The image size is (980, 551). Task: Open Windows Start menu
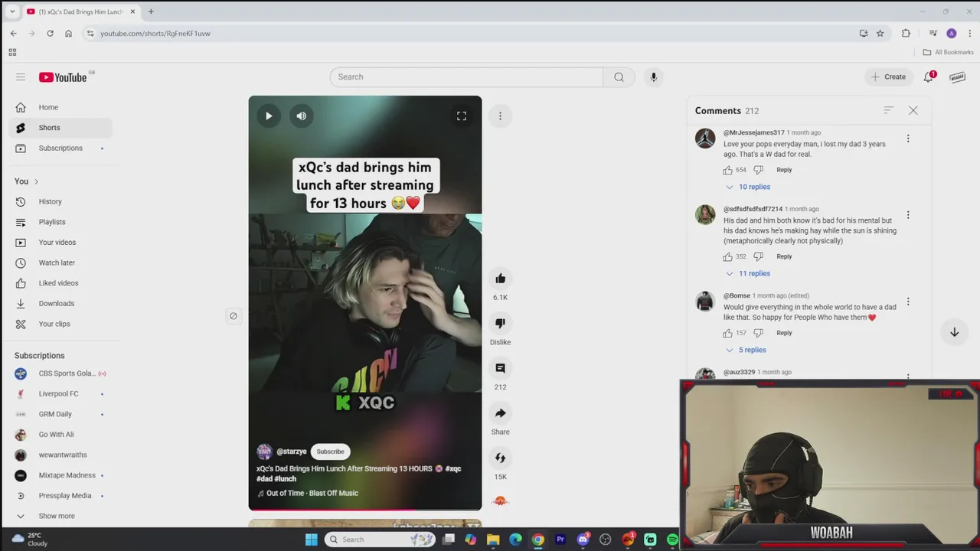coord(311,540)
